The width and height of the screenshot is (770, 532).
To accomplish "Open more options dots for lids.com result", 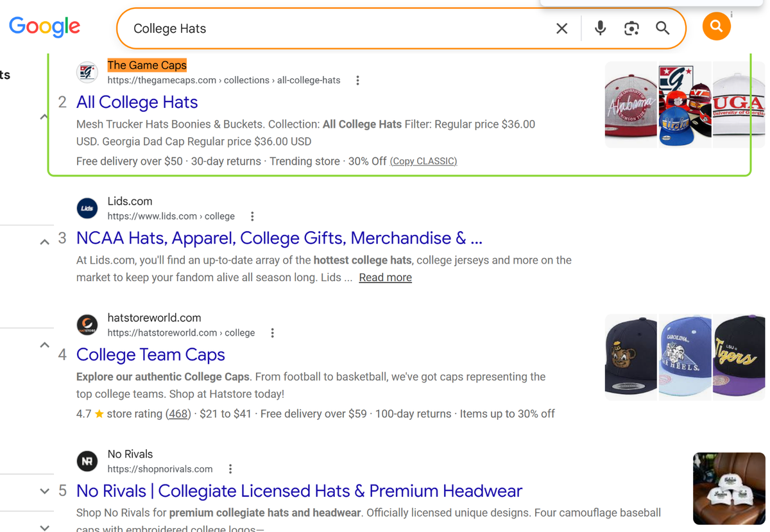I will point(252,216).
